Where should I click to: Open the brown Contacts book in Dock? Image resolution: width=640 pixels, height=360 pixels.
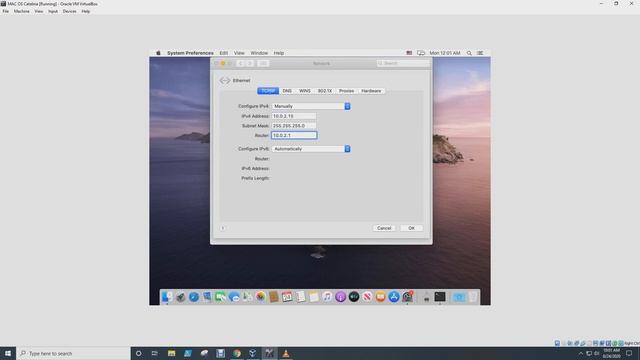274,297
